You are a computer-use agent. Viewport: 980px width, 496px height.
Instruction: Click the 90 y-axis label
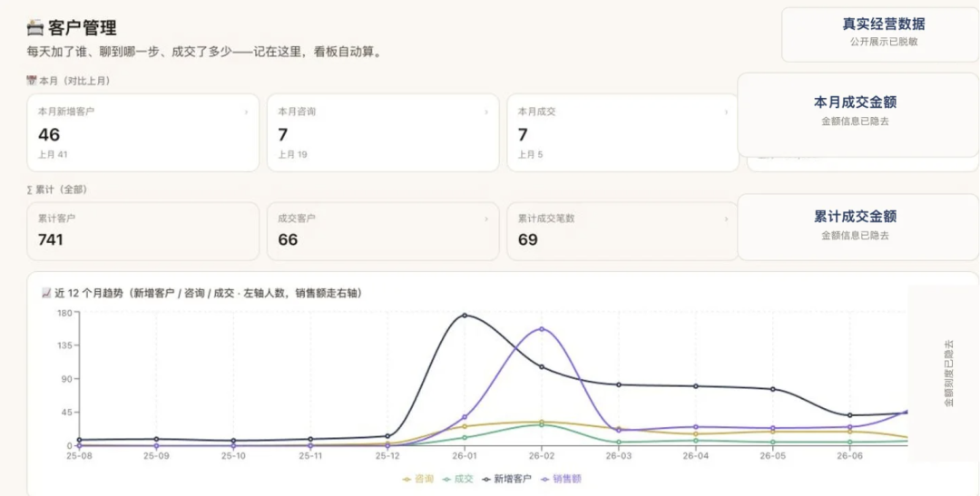coord(67,378)
